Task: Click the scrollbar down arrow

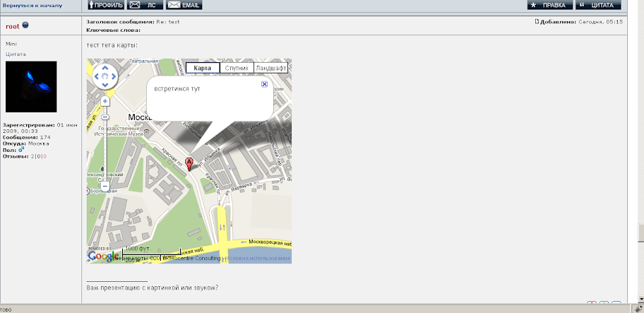Action: coord(640,300)
